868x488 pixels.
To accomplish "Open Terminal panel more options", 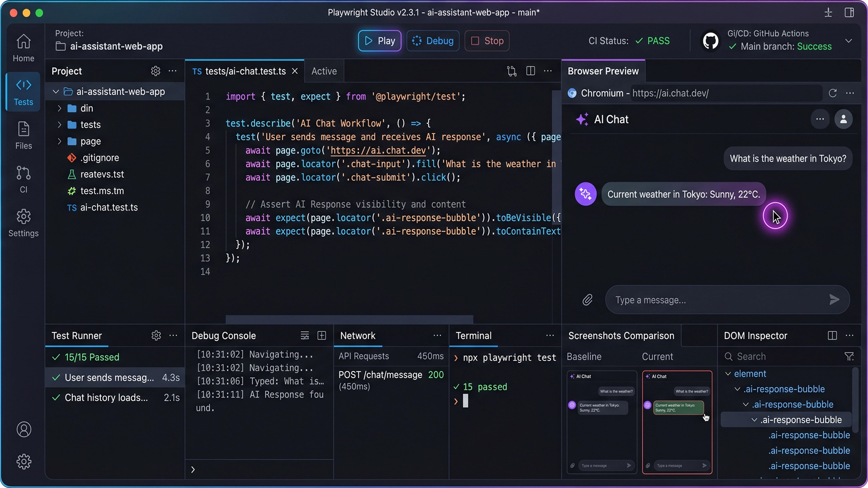I will [550, 336].
